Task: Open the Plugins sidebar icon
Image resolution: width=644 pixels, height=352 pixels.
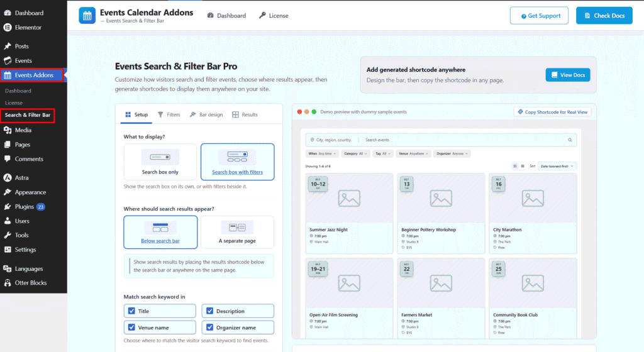Action: point(8,206)
